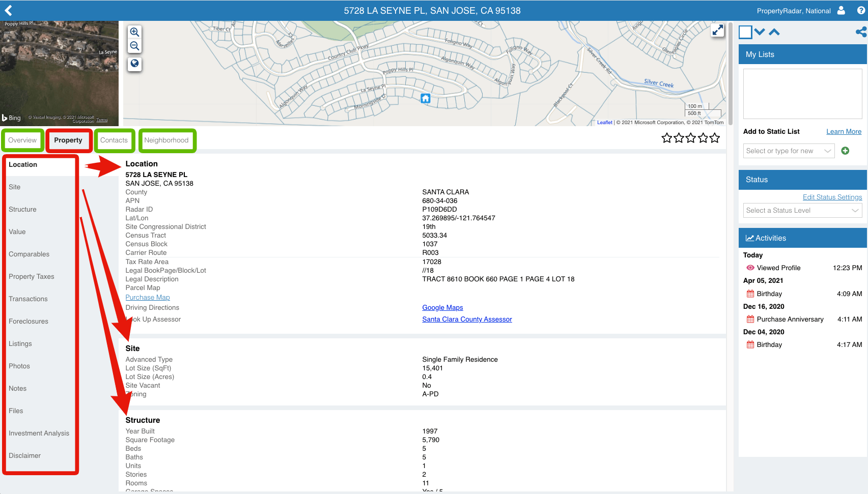Rate property with the first star
The width and height of the screenshot is (868, 494).
point(667,137)
